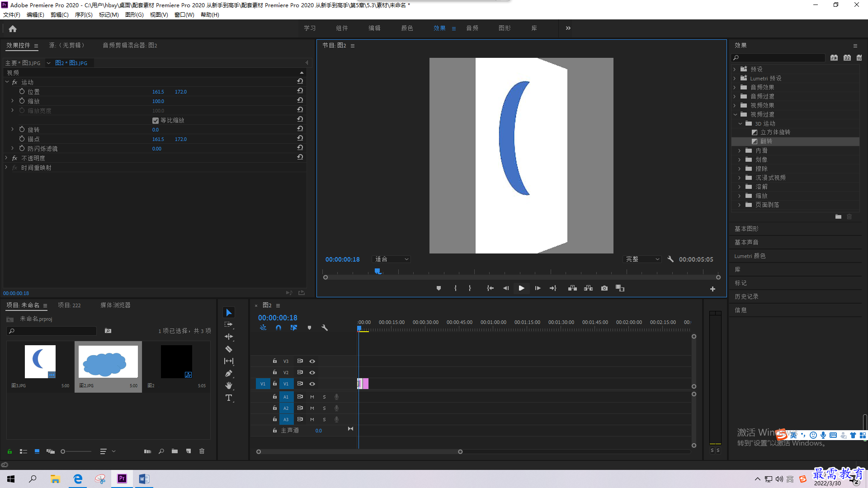Viewport: 868px width, 488px height.
Task: Collapse the 3D 运动 folder
Action: [x=740, y=124]
